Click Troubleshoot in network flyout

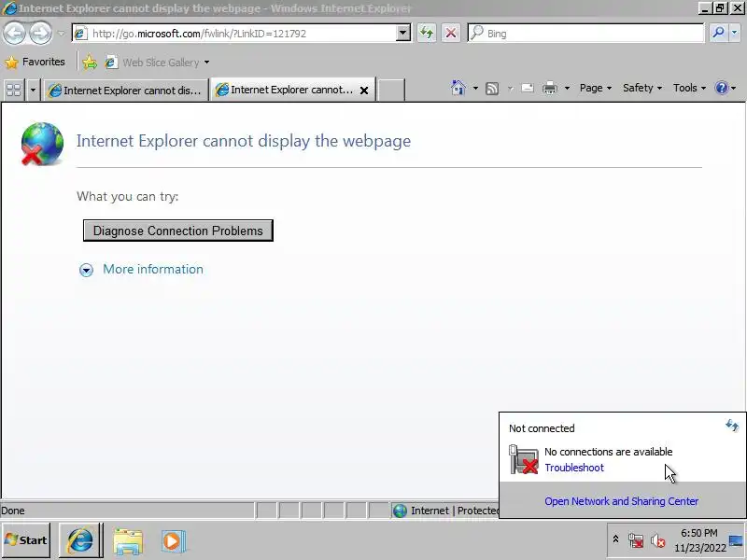point(574,468)
